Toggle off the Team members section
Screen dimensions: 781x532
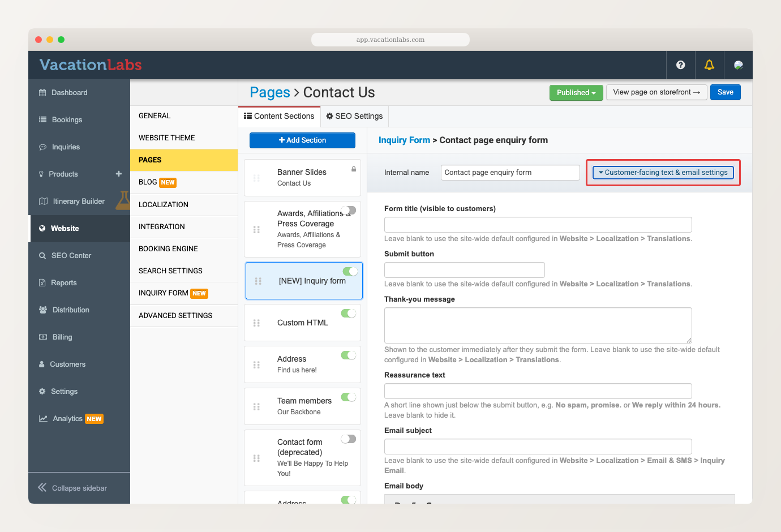click(349, 397)
